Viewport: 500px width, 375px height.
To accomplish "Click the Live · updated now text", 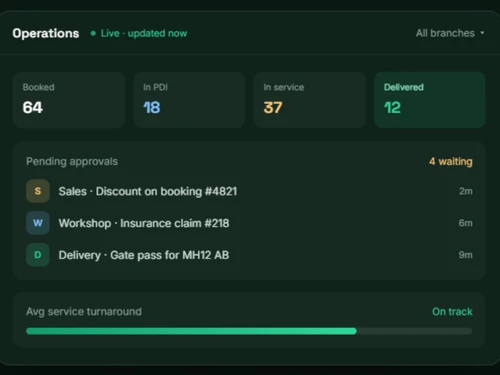I will (x=144, y=33).
